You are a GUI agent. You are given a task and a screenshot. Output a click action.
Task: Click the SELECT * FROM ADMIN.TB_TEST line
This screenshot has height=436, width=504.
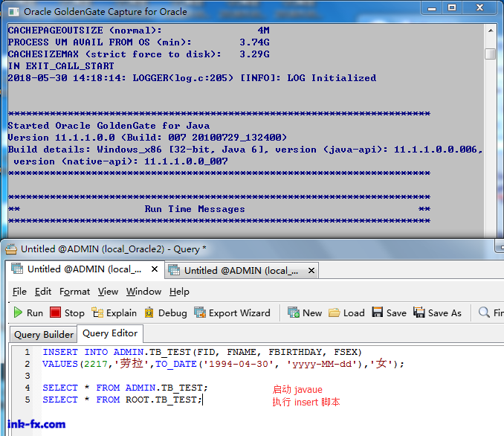click(125, 388)
